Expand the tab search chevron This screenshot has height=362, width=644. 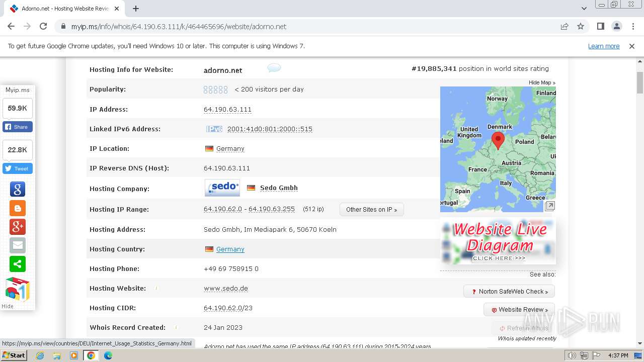tap(584, 9)
